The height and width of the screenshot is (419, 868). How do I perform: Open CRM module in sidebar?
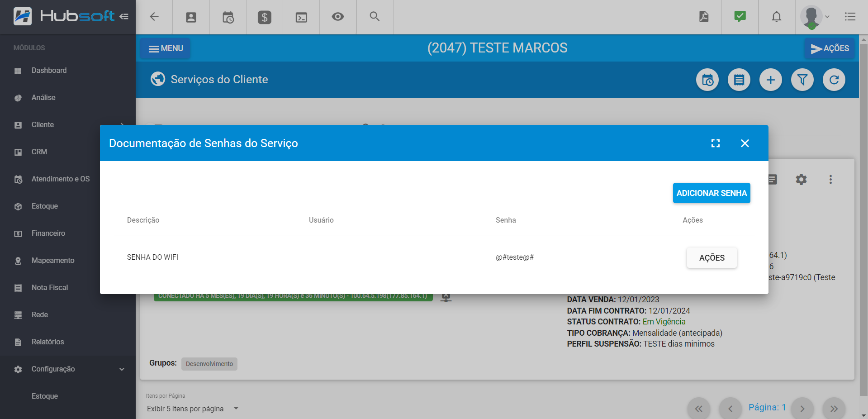click(50, 152)
